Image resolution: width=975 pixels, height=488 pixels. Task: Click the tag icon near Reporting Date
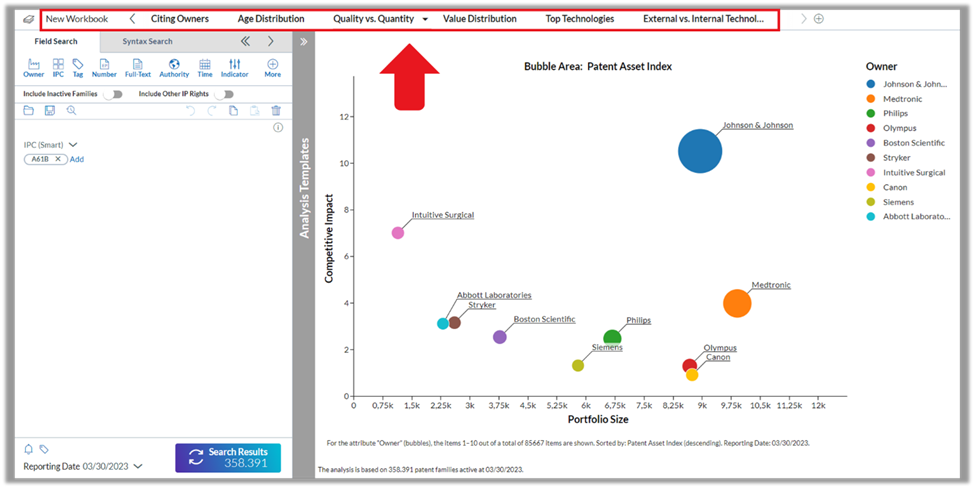pos(44,449)
